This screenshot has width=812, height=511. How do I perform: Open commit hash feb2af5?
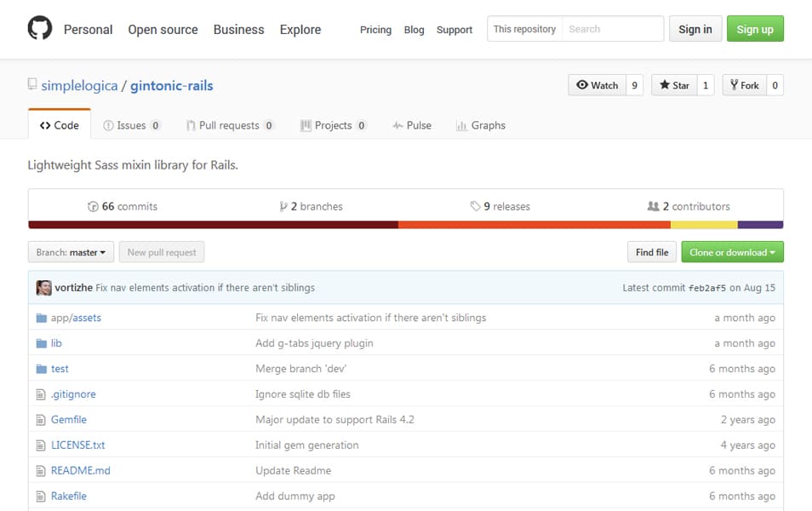[x=706, y=288]
